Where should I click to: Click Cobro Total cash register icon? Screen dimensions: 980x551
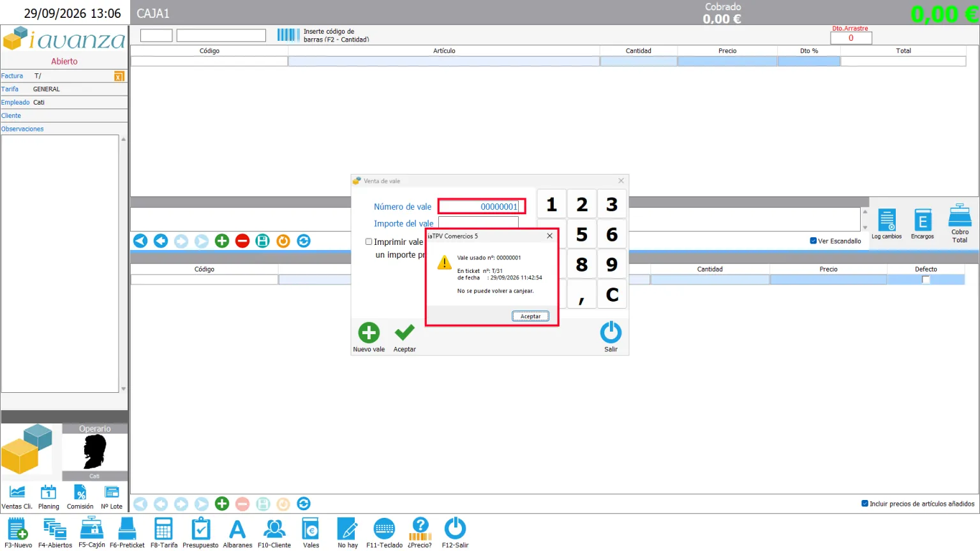(x=960, y=216)
